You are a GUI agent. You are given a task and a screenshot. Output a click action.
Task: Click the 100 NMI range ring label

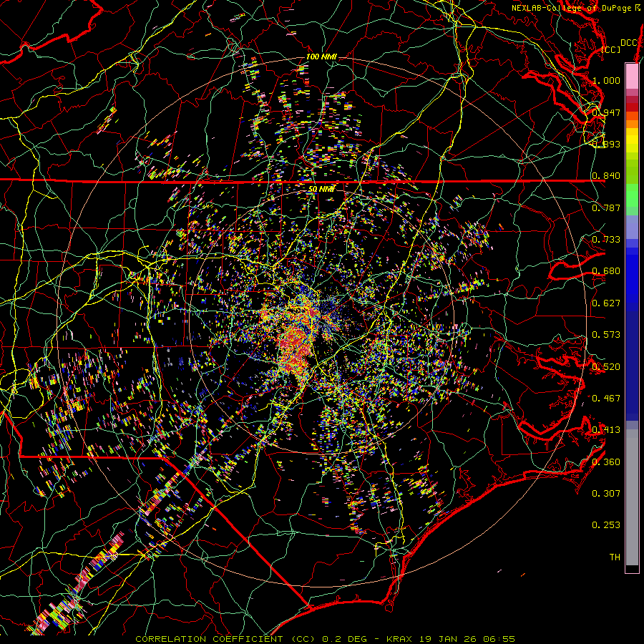tap(321, 57)
